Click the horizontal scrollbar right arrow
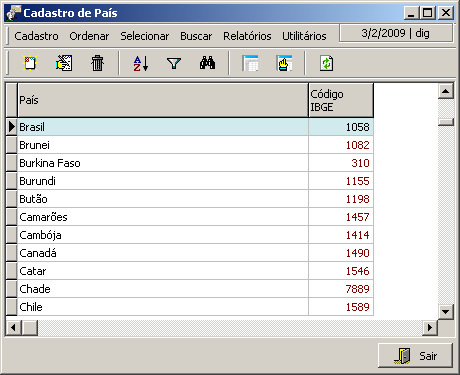This screenshot has width=460, height=375. tap(430, 328)
